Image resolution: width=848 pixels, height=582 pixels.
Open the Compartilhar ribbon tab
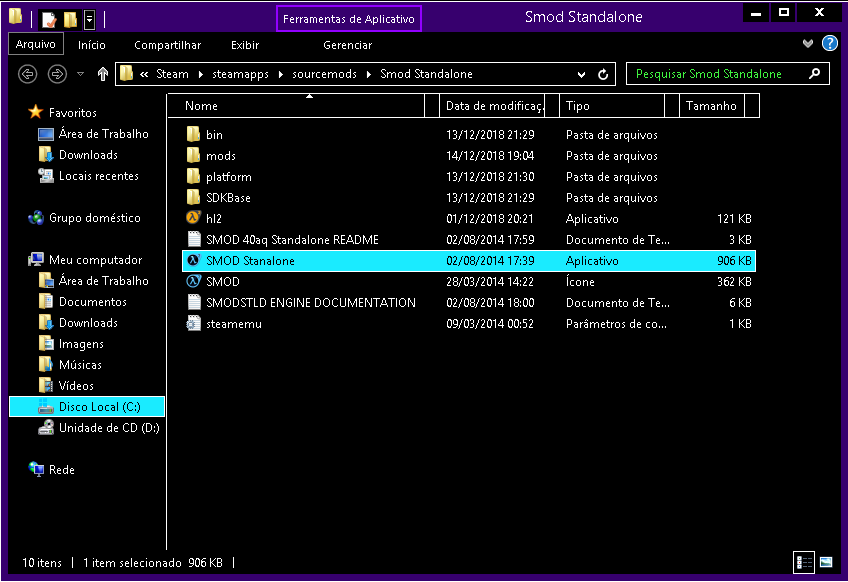coord(167,45)
